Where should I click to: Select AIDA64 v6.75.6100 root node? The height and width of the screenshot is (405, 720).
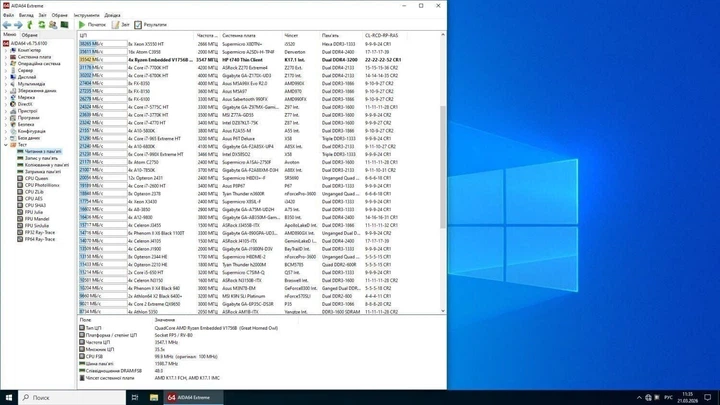click(28, 43)
